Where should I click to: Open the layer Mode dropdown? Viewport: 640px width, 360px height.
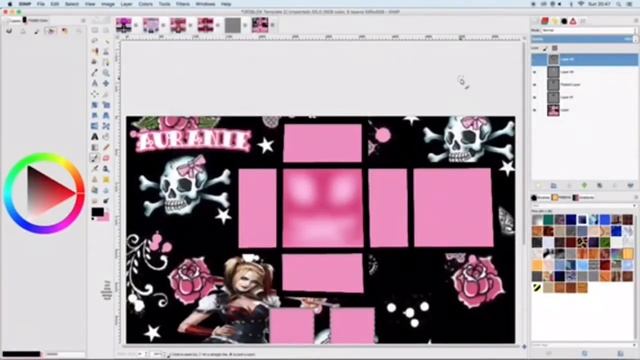tap(588, 30)
